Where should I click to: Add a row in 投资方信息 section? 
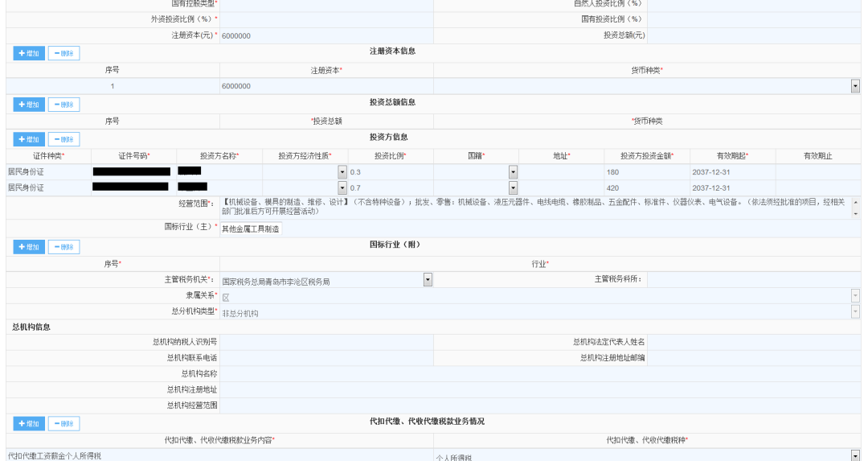pyautogui.click(x=29, y=139)
